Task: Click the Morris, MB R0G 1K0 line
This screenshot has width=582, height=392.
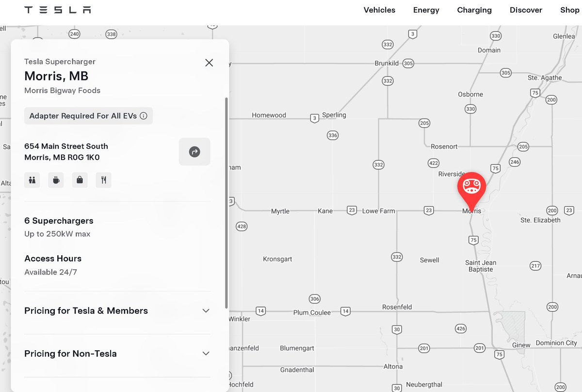Action: pyautogui.click(x=62, y=157)
